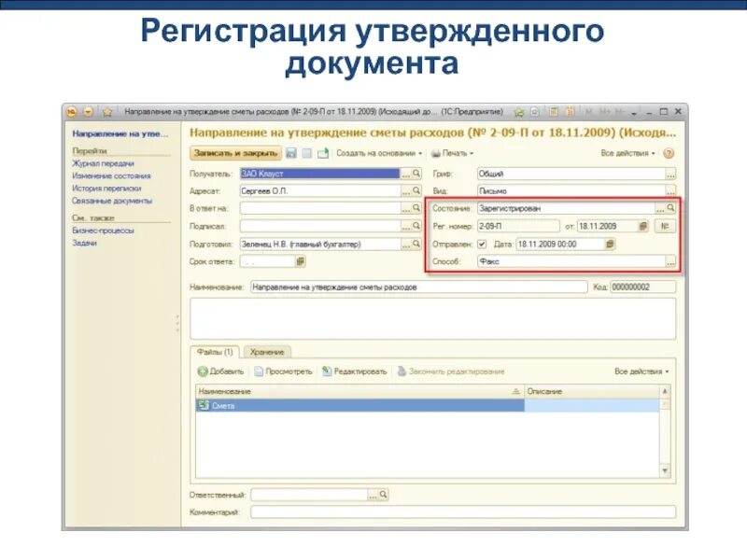The width and height of the screenshot is (747, 560).
Task: Click the calculator icon in title bar
Action: [x=553, y=112]
